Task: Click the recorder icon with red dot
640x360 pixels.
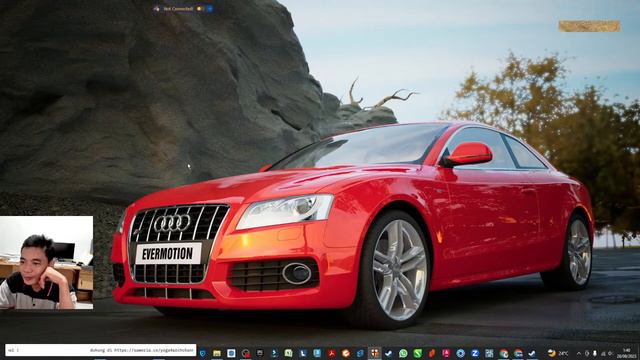Action: pos(246,353)
